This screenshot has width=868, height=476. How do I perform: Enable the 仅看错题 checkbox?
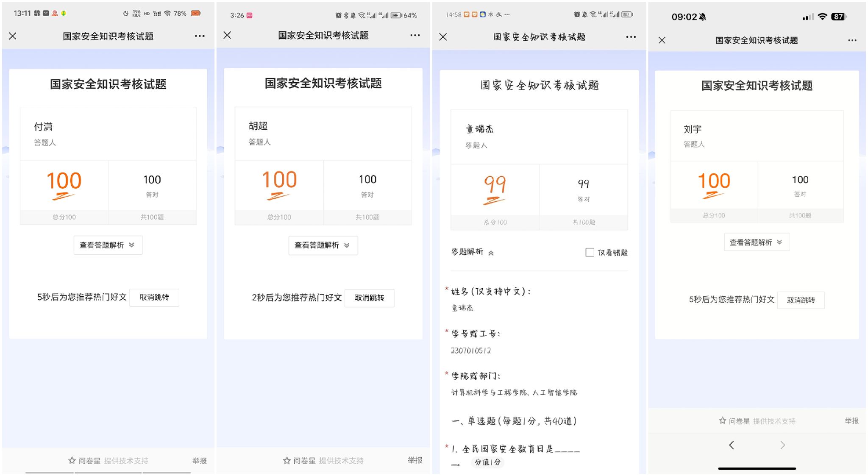[590, 253]
